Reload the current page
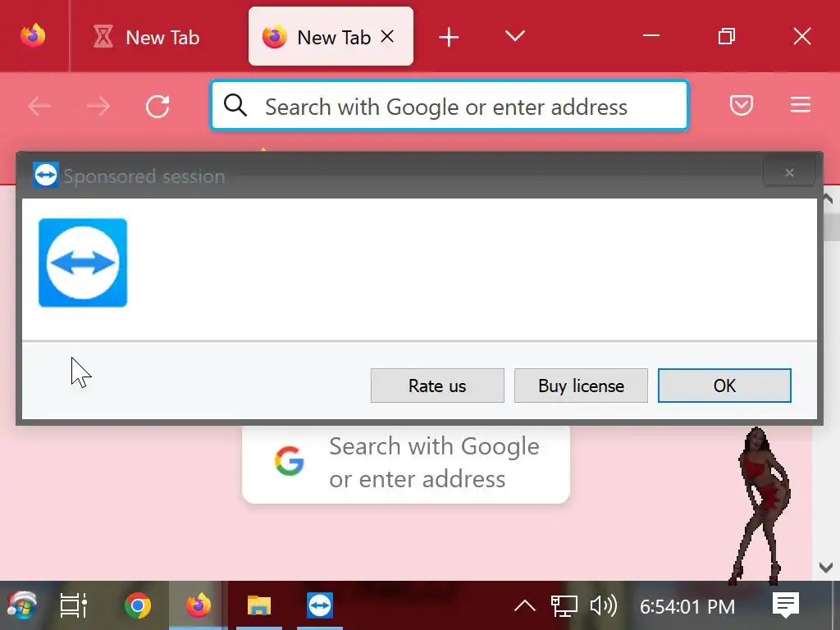The height and width of the screenshot is (630, 840). (x=157, y=106)
